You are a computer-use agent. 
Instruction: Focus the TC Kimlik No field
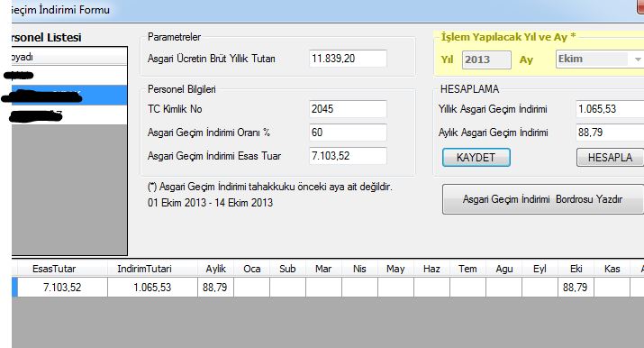(x=348, y=109)
